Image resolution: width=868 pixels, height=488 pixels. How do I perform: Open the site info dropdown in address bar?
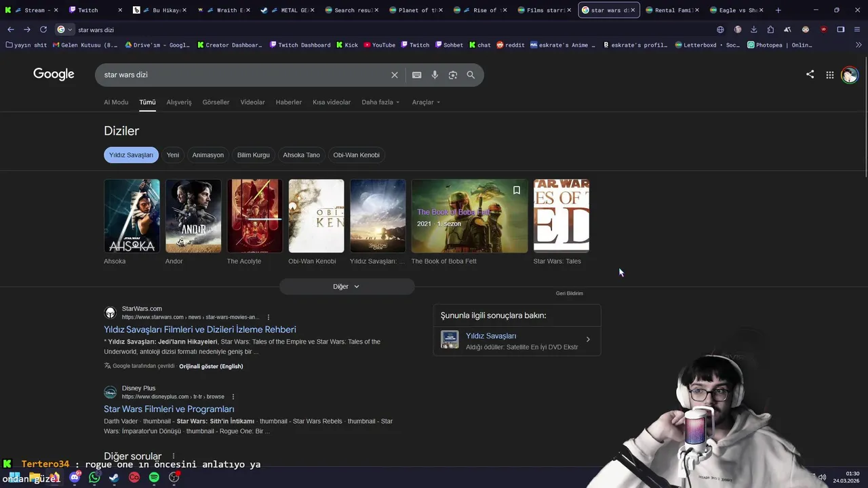pos(64,30)
